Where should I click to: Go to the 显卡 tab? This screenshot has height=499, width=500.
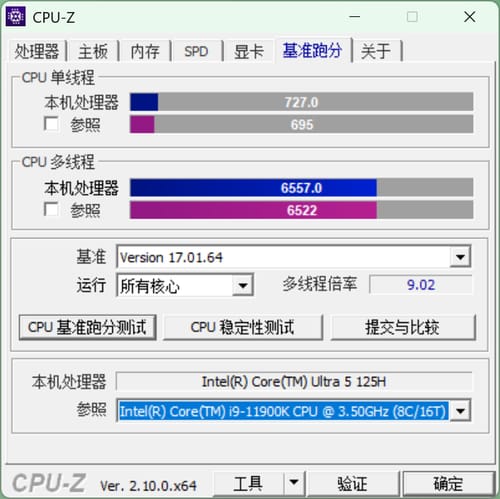tap(249, 51)
